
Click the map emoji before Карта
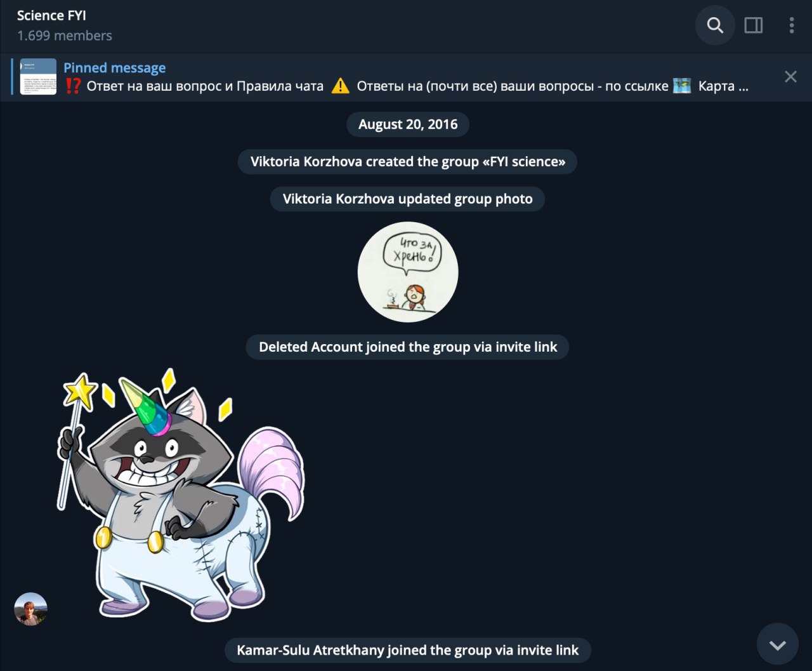(682, 86)
